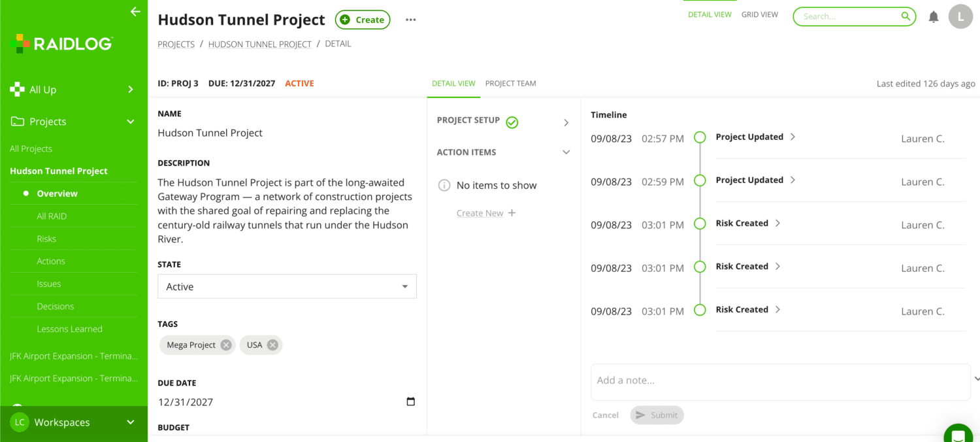Viewport: 980px width, 442px height.
Task: Click the RAIDLOG logo
Action: (62, 44)
